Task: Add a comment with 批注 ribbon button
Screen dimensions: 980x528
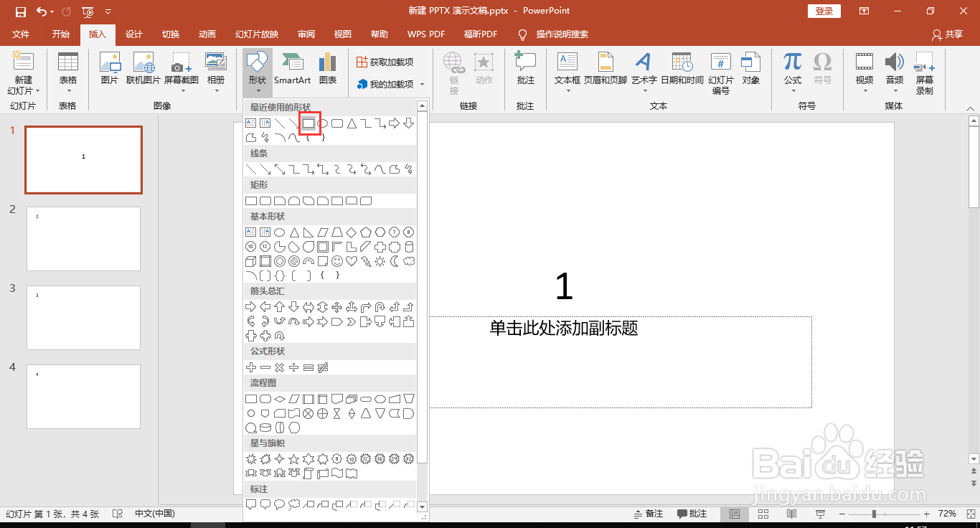Action: click(526, 69)
